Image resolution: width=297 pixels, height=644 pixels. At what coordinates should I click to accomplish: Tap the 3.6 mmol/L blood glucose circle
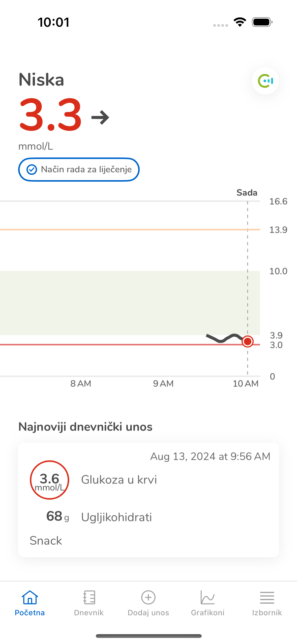(x=49, y=480)
